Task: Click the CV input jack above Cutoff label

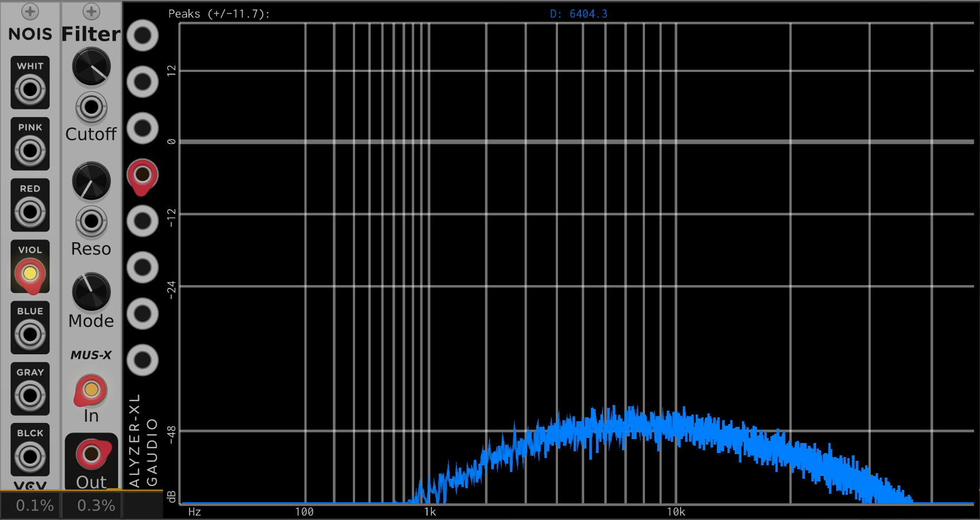Action: tap(91, 107)
